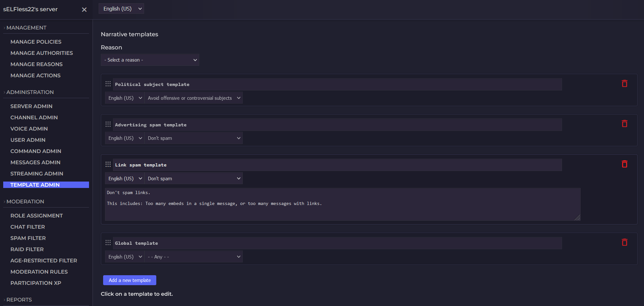The image size is (644, 306).
Task: Close the sELFless22's server sidebar
Action: [x=84, y=10]
